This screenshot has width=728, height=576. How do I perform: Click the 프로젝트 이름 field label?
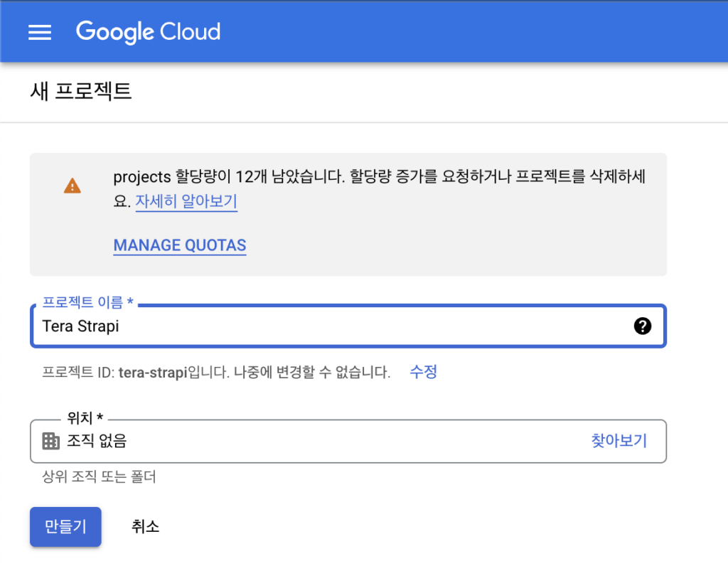87,302
